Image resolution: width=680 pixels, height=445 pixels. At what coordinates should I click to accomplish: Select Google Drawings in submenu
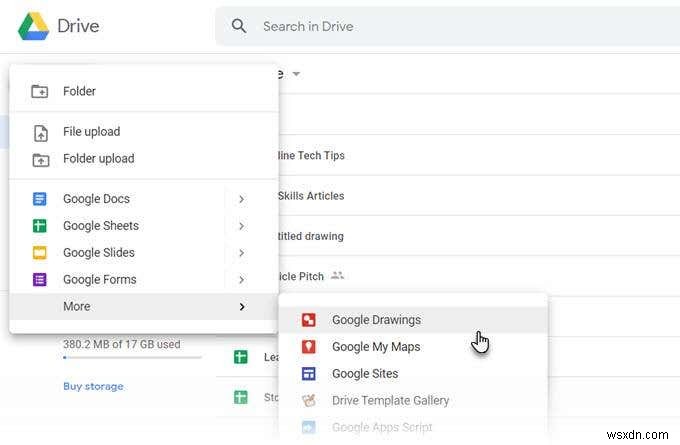(x=413, y=320)
